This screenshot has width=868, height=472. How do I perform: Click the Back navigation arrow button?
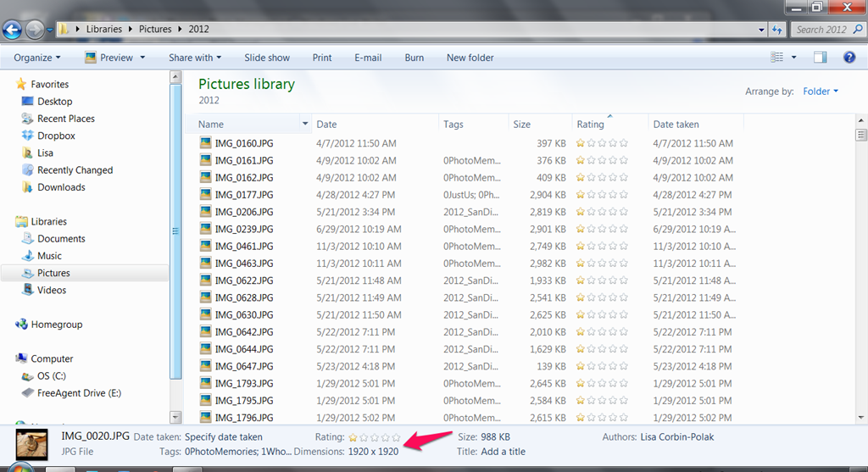click(x=12, y=30)
